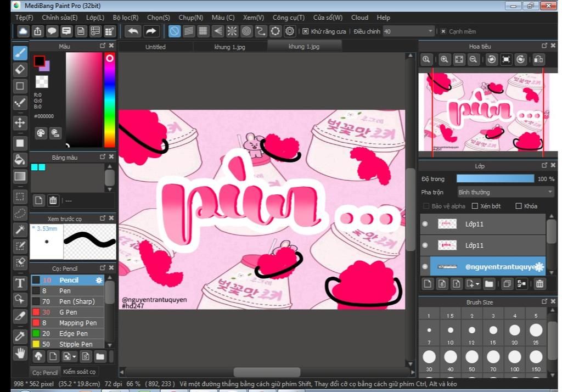The height and width of the screenshot is (392, 562).
Task: Undock the Hoa tiêu navigator panel
Action: [x=544, y=46]
